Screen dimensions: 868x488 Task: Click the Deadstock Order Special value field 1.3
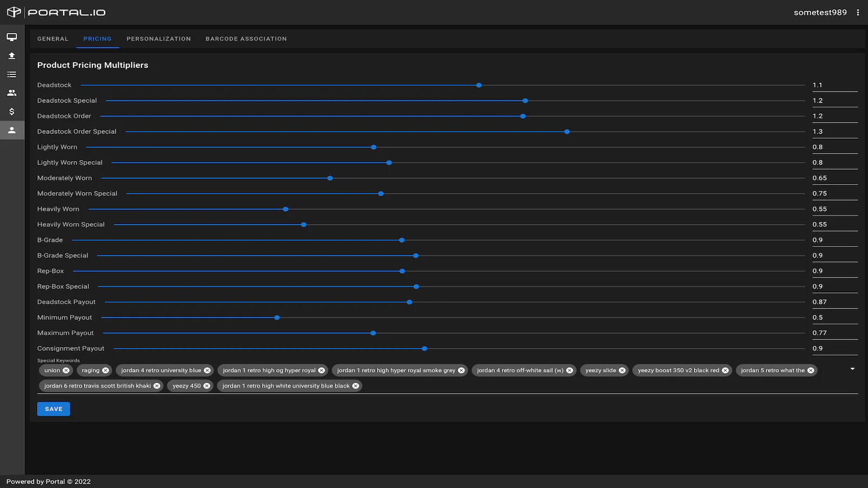(x=835, y=132)
